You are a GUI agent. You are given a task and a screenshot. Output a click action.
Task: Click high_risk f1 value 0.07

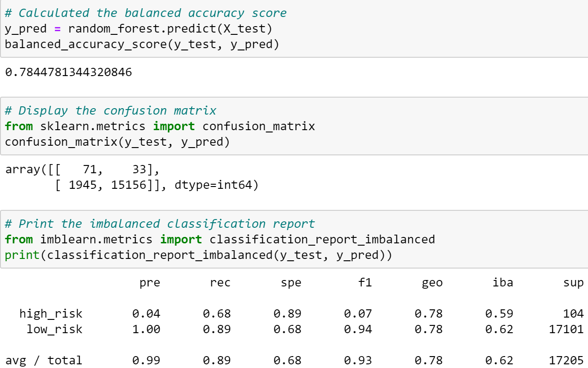358,314
